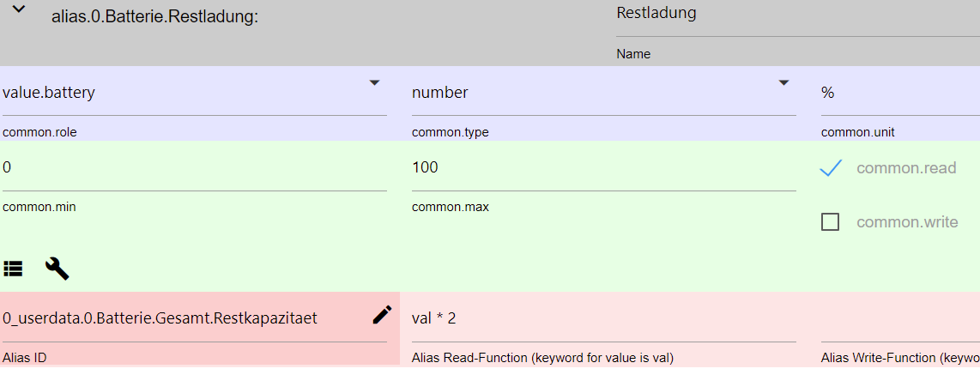This screenshot has width=980, height=375.
Task: Enable the common.write checkbox
Action: pyautogui.click(x=830, y=222)
